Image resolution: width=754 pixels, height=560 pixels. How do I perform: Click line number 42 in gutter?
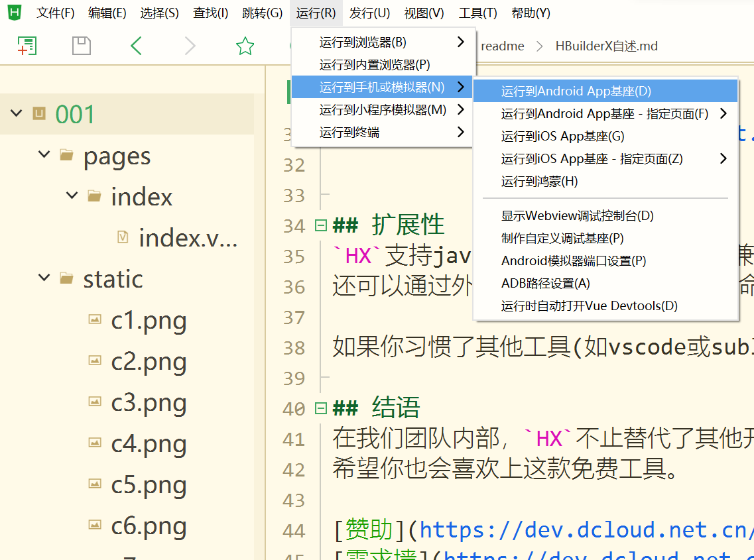point(294,470)
